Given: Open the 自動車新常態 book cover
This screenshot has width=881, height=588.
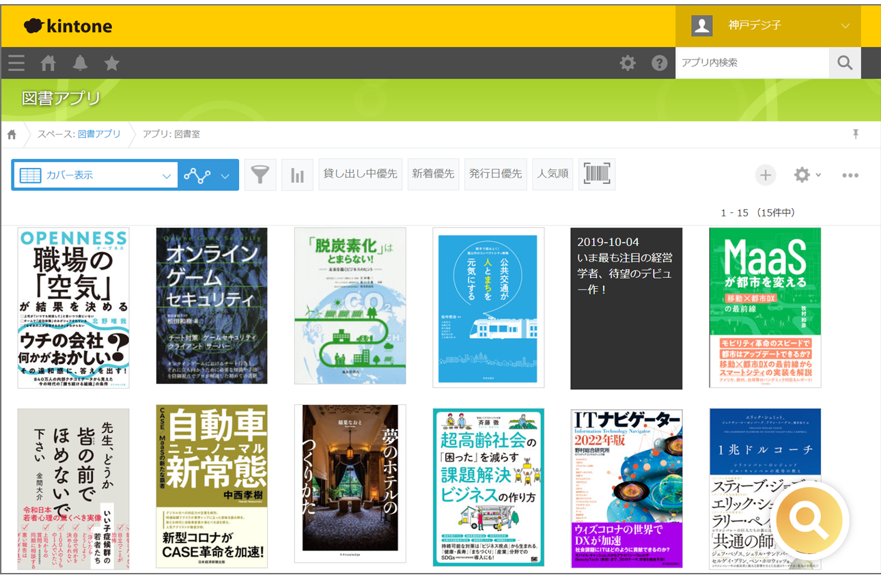Looking at the screenshot, I should pos(212,486).
